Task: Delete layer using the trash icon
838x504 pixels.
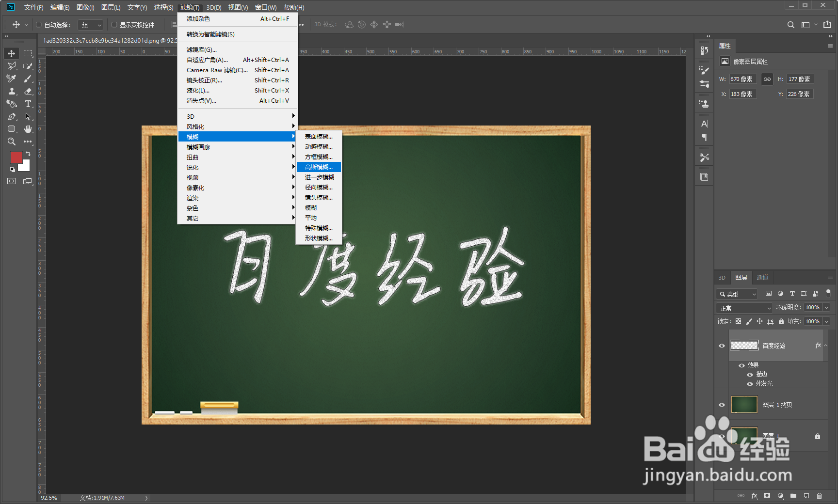Action: 820,495
